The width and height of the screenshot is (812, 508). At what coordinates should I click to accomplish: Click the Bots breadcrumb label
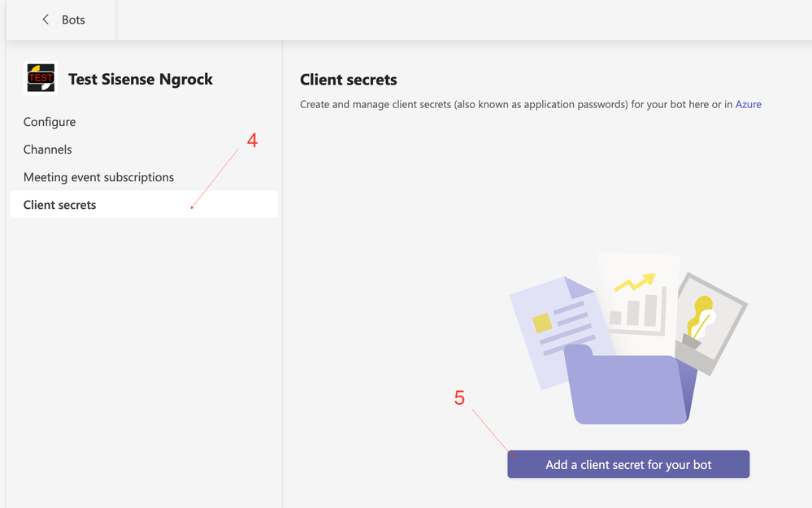(x=73, y=20)
